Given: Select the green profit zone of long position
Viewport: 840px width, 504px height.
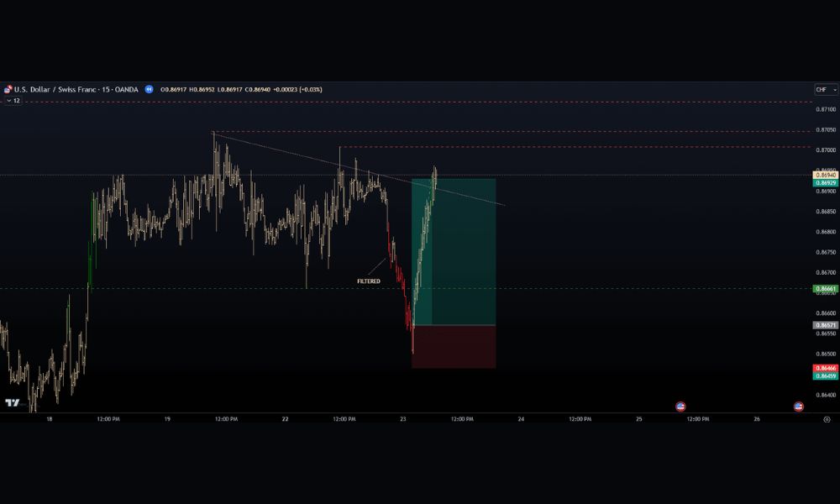Looking at the screenshot, I should (x=454, y=252).
